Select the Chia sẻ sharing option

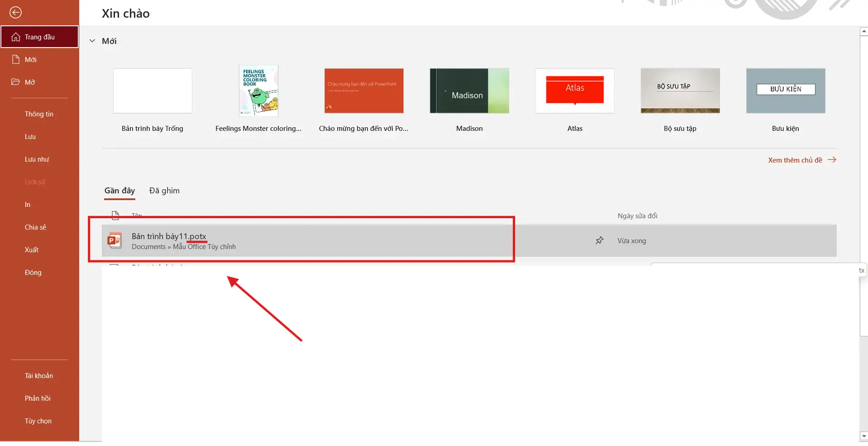[x=35, y=227]
